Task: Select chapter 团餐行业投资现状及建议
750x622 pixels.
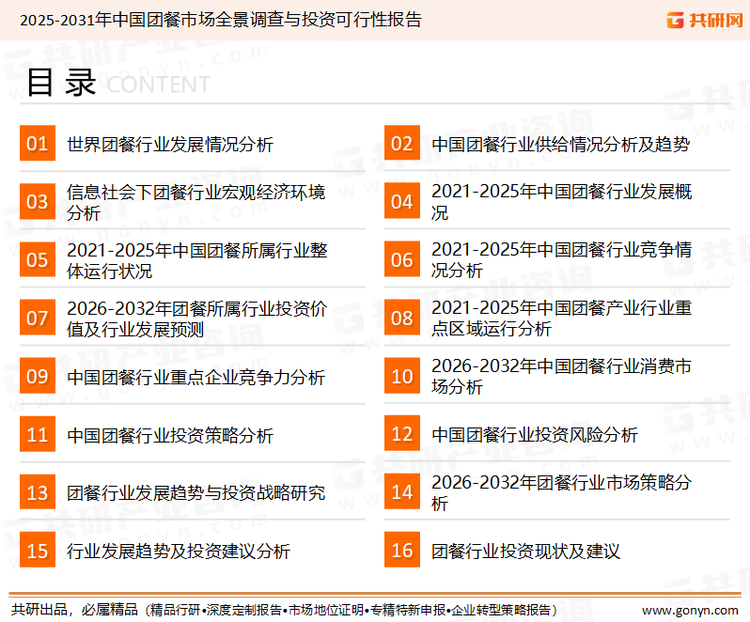Action: 526,551
